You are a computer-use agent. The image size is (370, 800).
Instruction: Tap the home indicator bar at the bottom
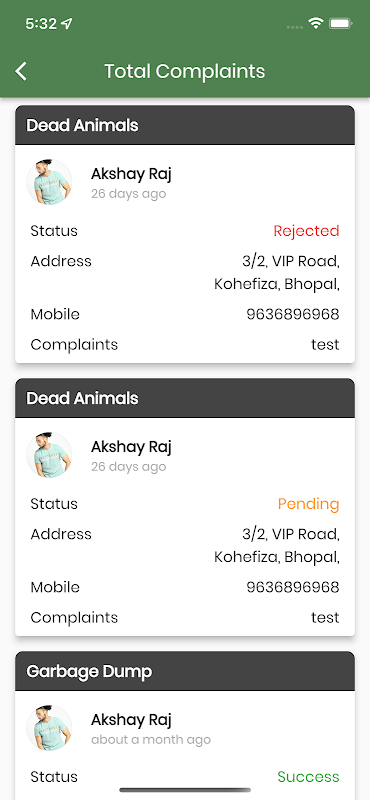click(x=185, y=790)
